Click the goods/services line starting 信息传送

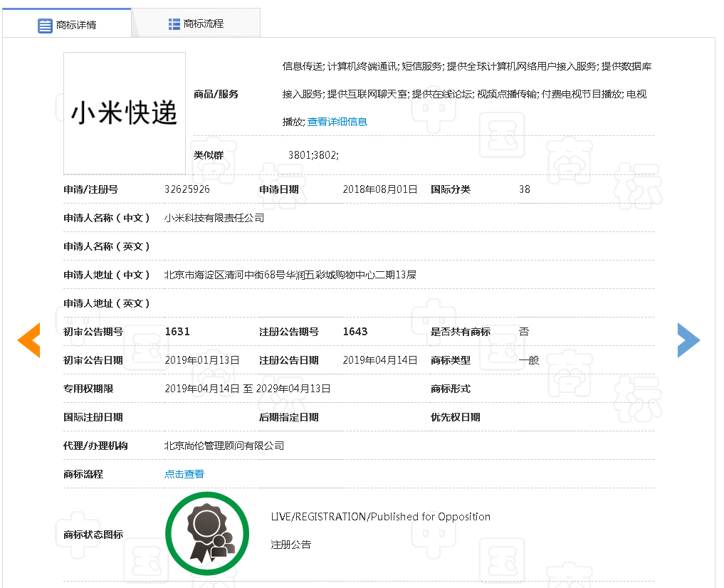(467, 66)
